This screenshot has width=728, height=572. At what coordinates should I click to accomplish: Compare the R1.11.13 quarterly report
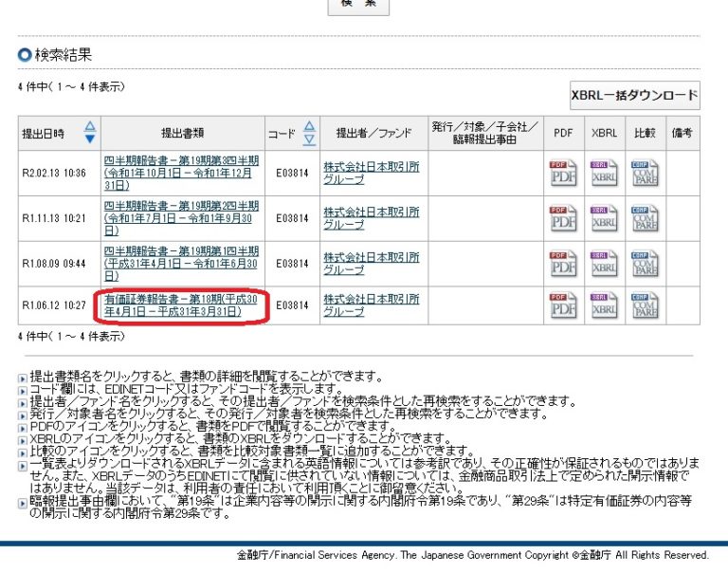point(645,218)
